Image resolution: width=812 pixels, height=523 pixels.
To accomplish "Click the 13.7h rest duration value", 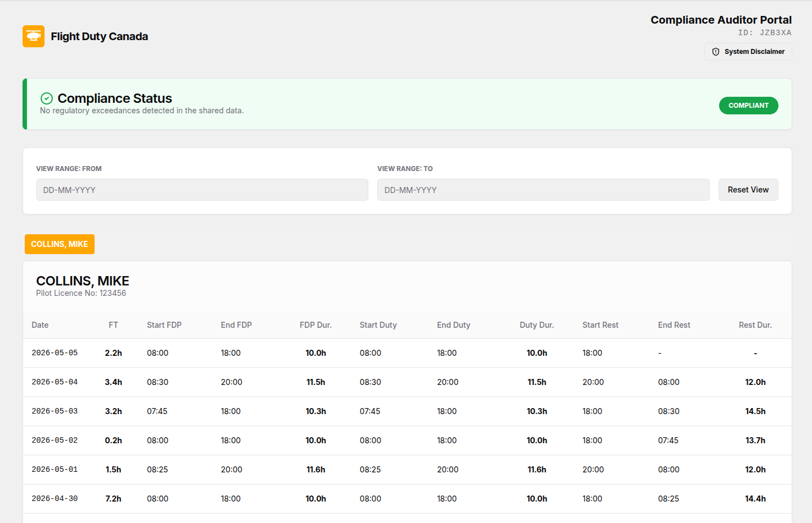I will [x=755, y=441].
